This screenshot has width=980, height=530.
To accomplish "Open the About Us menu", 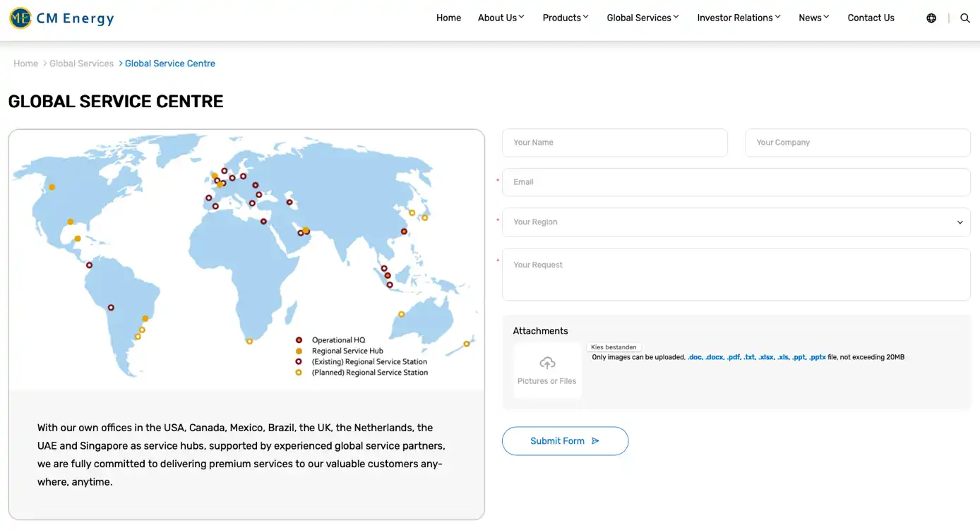I will 501,18.
